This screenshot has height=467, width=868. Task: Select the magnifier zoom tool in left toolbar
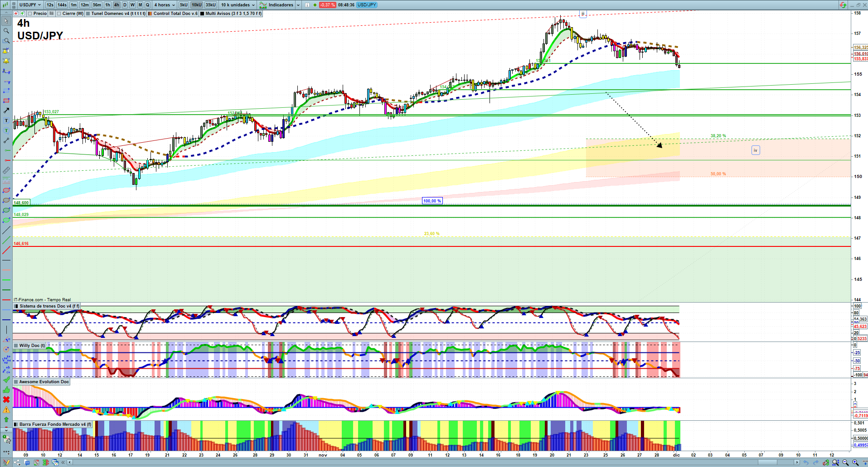[6, 31]
